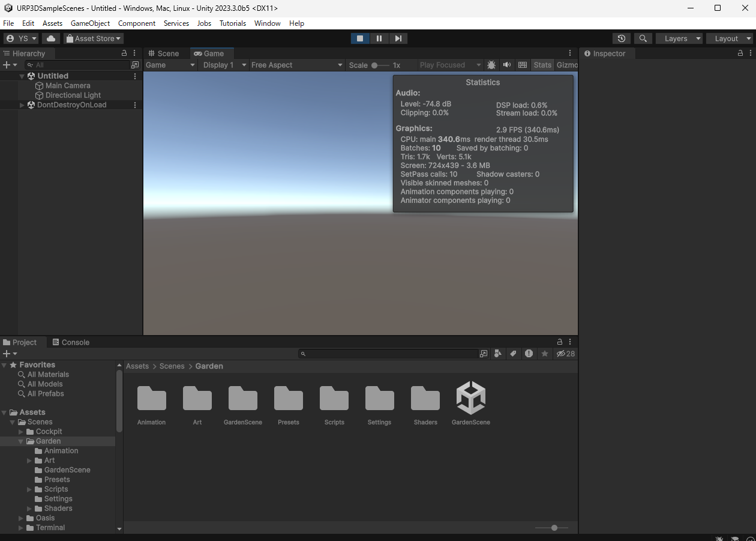
Task: Toggle hidden packages visibility (28)
Action: coord(565,354)
